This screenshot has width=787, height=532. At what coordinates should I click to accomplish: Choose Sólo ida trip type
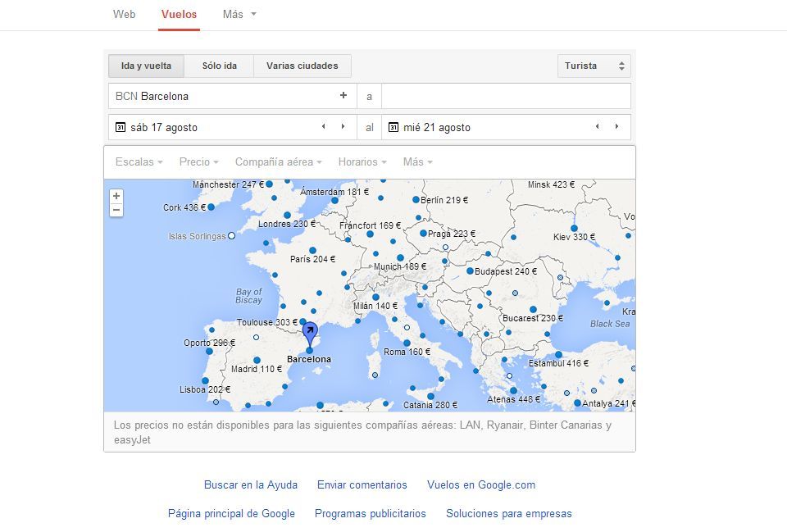[x=220, y=66]
